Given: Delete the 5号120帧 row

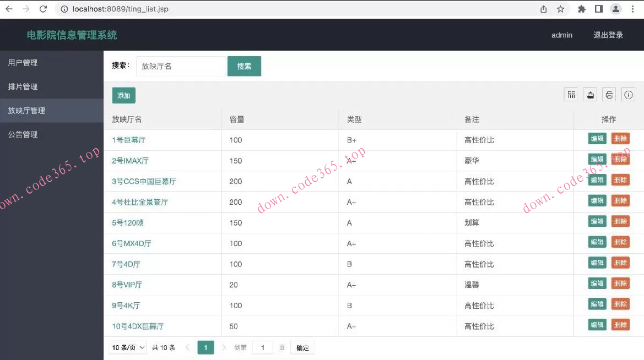Looking at the screenshot, I should [620, 221].
